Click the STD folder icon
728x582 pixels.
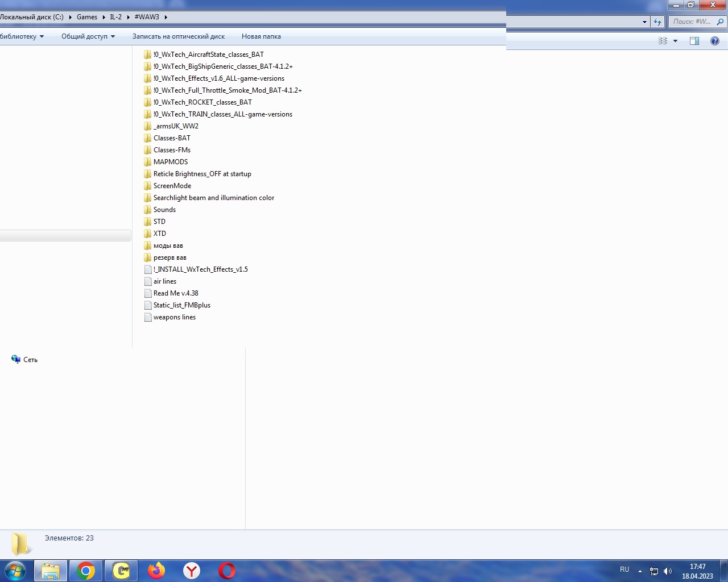coord(148,222)
